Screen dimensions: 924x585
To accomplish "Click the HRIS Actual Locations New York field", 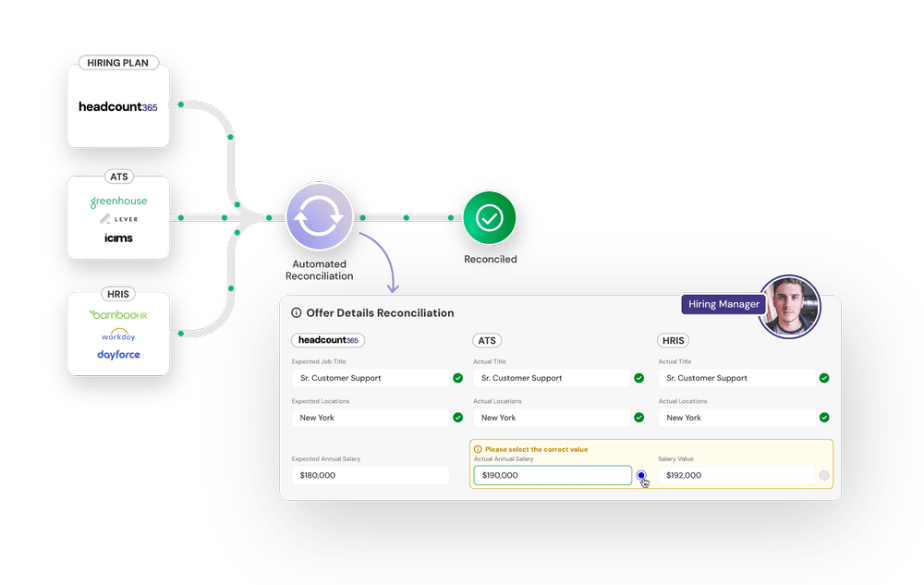I will 736,418.
